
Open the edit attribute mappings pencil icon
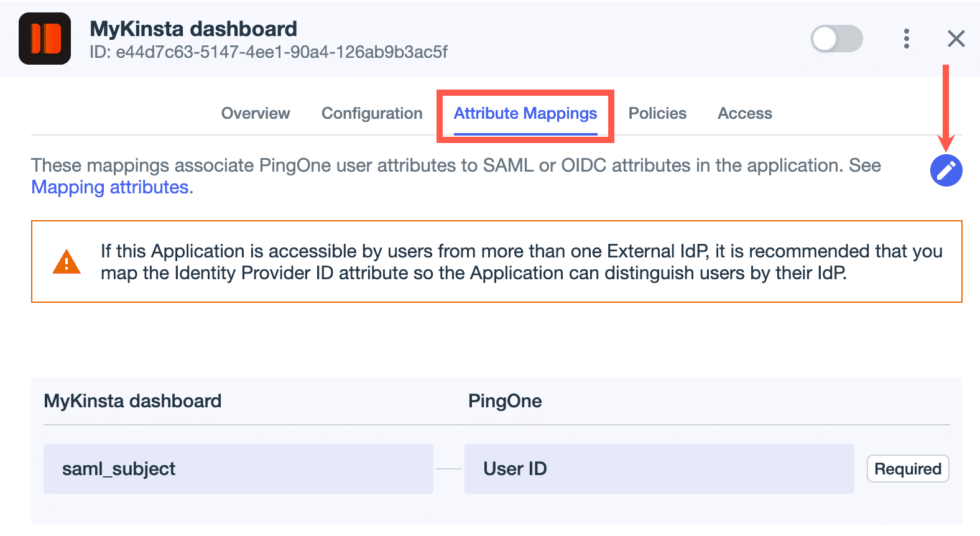[x=946, y=170]
